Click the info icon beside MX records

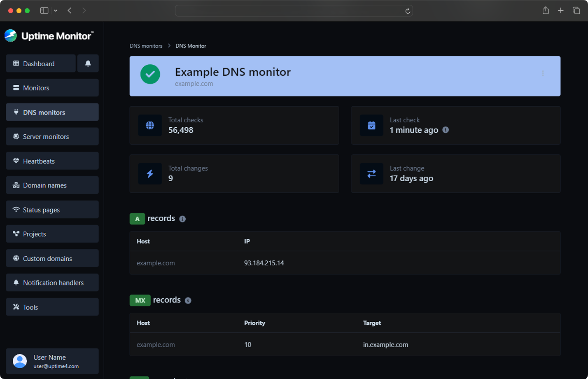(x=188, y=300)
